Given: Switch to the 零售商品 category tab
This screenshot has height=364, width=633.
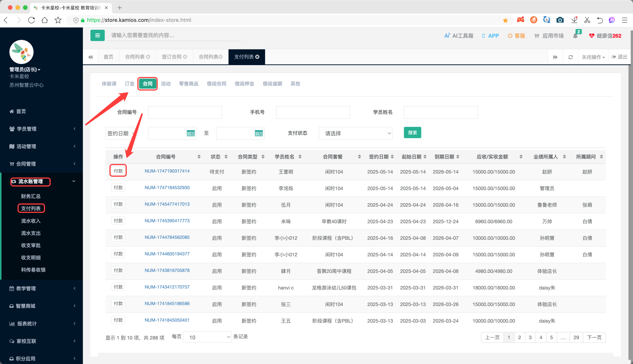Looking at the screenshot, I should (188, 84).
